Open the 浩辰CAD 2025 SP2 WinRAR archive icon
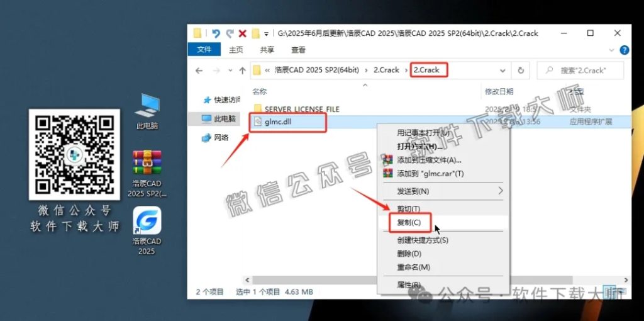Image resolution: width=644 pixels, height=321 pixels. (147, 173)
